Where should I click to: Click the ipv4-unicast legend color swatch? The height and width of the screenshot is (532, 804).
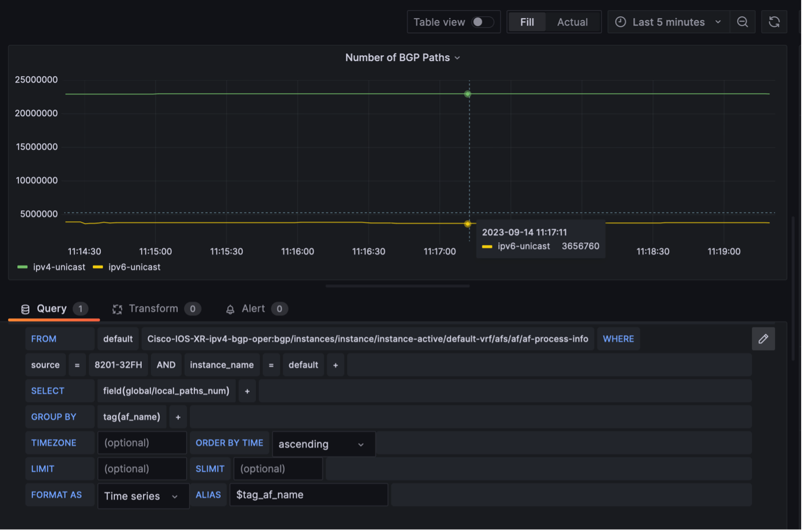tap(23, 267)
